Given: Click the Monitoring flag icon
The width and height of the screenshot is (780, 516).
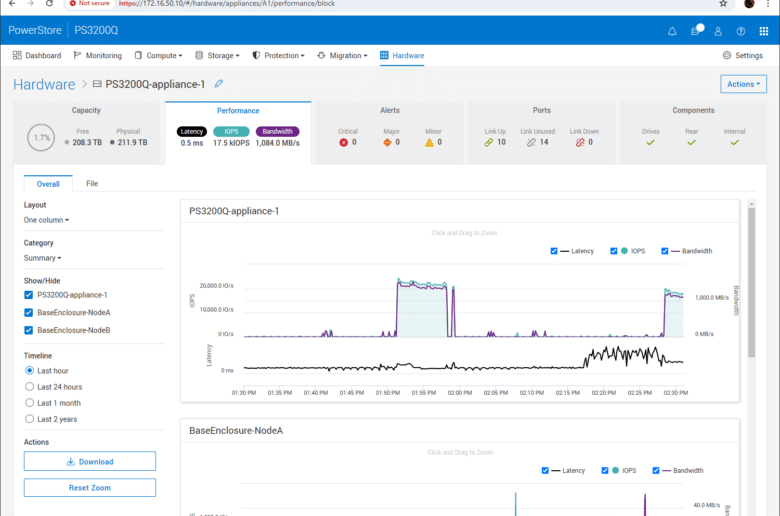Looking at the screenshot, I should [77, 55].
